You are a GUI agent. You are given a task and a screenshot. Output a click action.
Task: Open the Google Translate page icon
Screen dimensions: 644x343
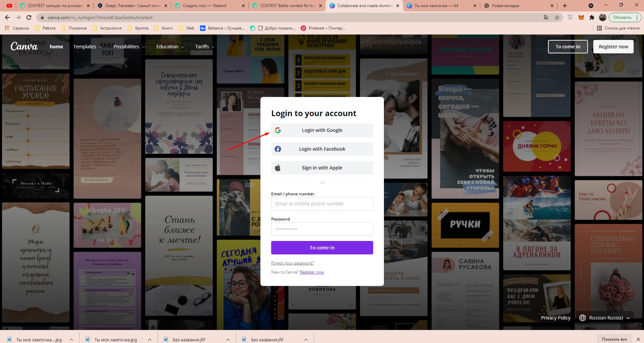click(546, 17)
